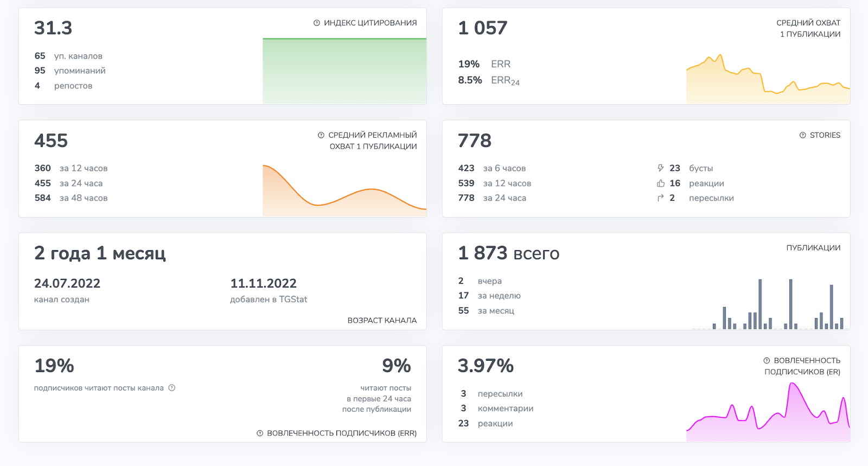868x466 pixels.
Task: Click the '2 пересылки' text
Action: pos(701,198)
